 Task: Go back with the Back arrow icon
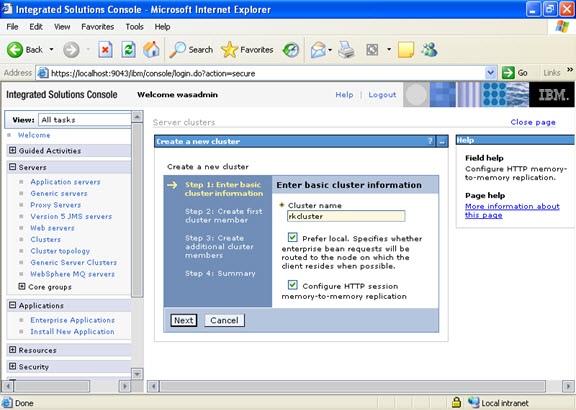(x=15, y=50)
